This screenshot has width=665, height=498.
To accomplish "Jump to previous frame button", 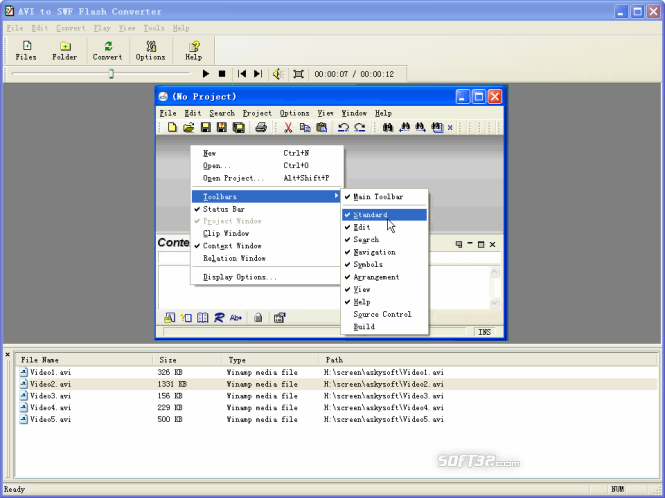I will click(x=242, y=74).
